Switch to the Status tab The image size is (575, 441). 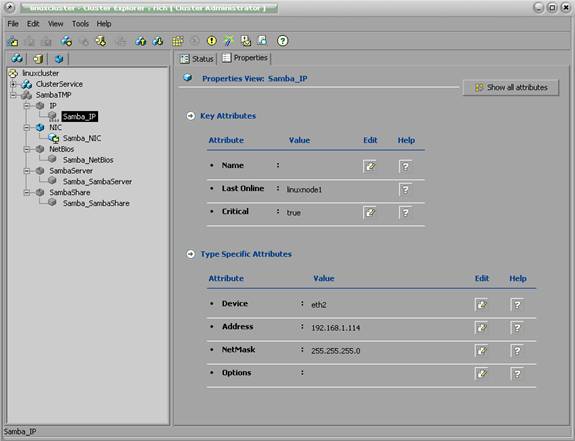tap(197, 59)
